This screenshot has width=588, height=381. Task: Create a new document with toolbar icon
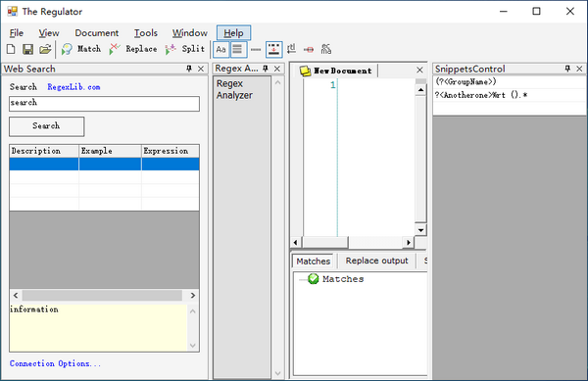pyautogui.click(x=11, y=49)
